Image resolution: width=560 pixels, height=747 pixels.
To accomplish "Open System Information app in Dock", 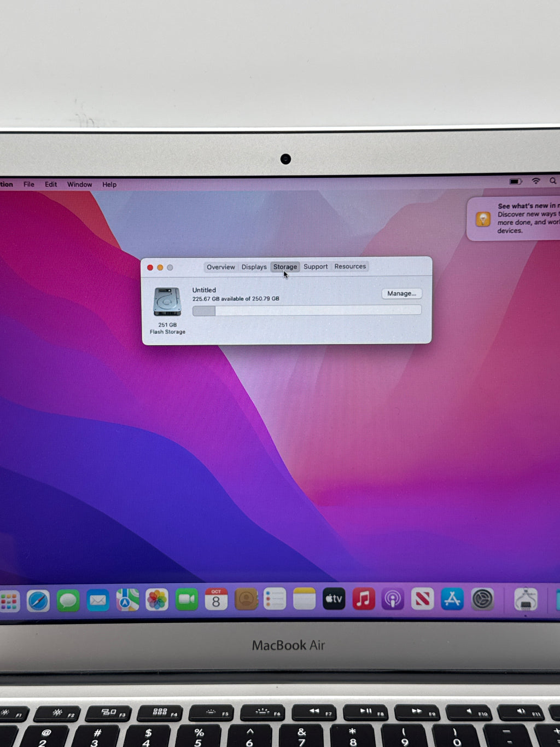I will point(526,599).
